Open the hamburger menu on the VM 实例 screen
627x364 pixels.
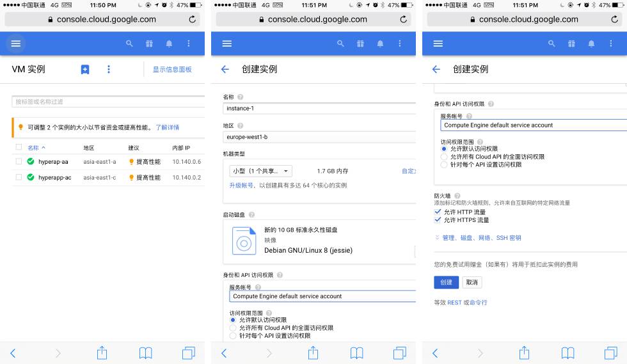coord(15,44)
